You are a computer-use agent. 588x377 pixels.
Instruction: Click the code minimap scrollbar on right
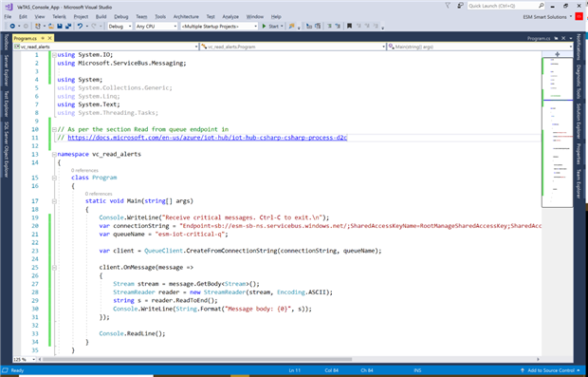pyautogui.click(x=558, y=132)
